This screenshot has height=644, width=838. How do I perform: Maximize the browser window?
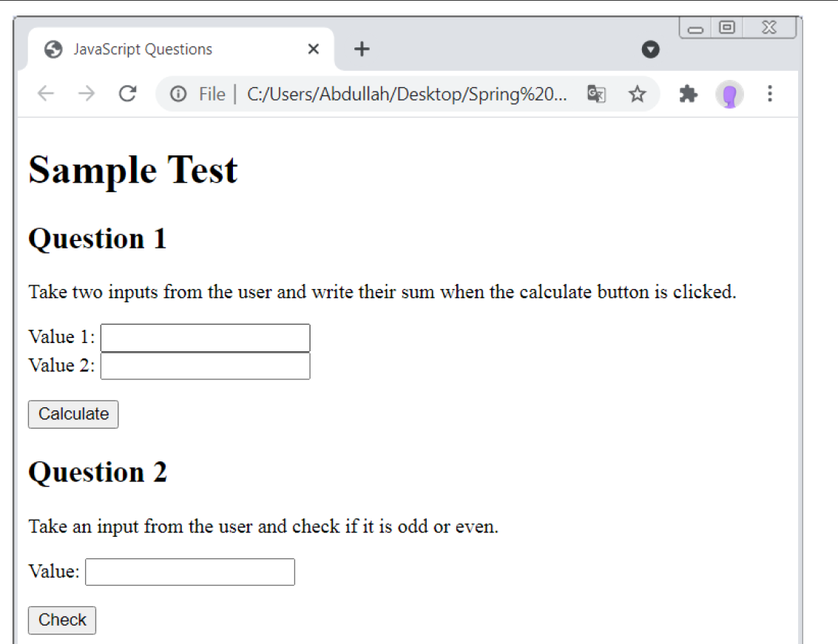click(x=727, y=27)
